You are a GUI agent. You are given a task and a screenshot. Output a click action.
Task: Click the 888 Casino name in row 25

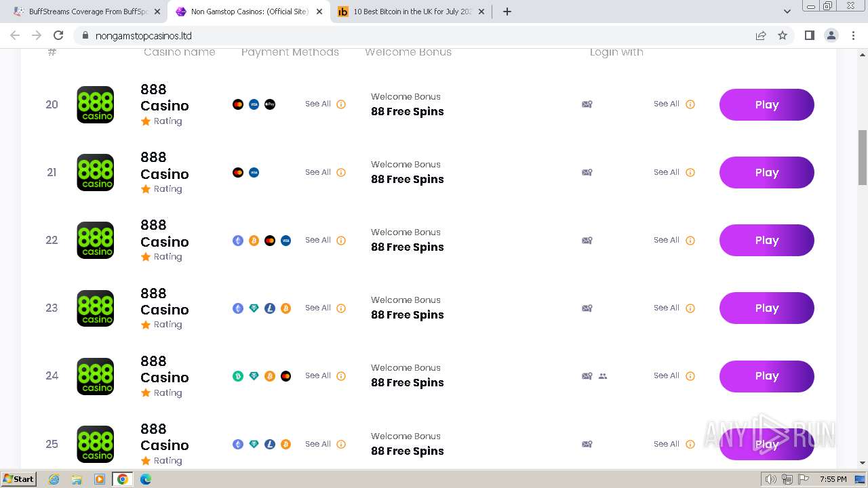point(165,437)
